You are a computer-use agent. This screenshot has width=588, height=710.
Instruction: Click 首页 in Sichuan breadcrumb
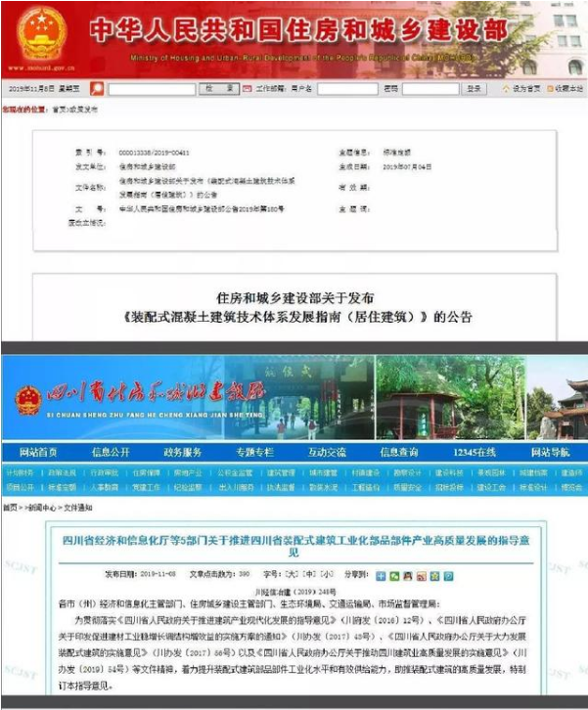coord(10,508)
